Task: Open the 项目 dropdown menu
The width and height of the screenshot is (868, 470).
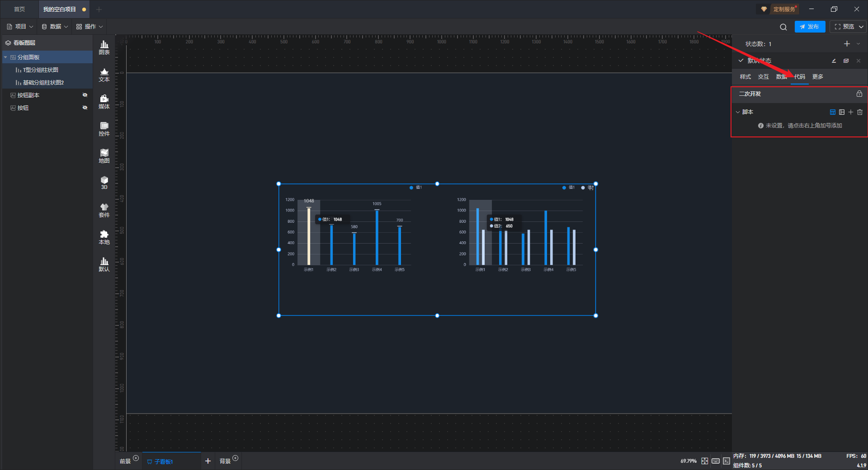Action: tap(20, 27)
